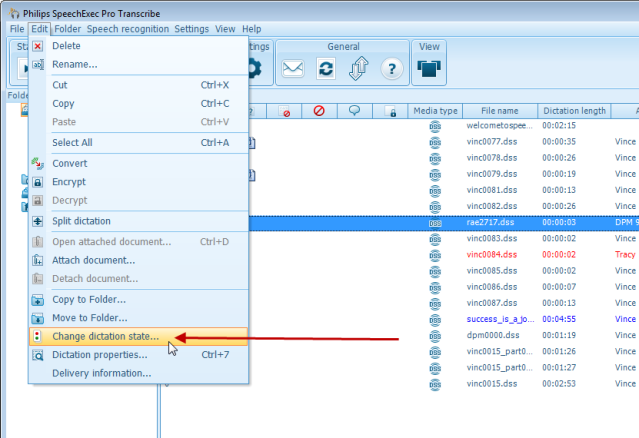Click the Move to Folder icon
639x438 pixels.
pos(37,318)
